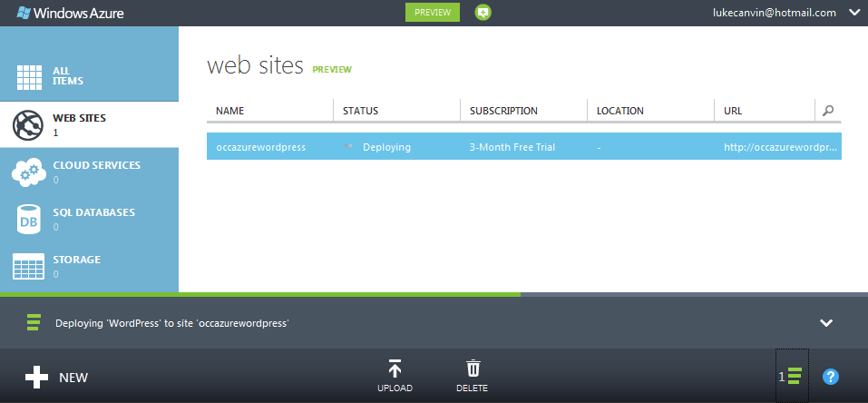Open ALL ITEMS in sidebar
Screen dimensions: 868x403
89,76
